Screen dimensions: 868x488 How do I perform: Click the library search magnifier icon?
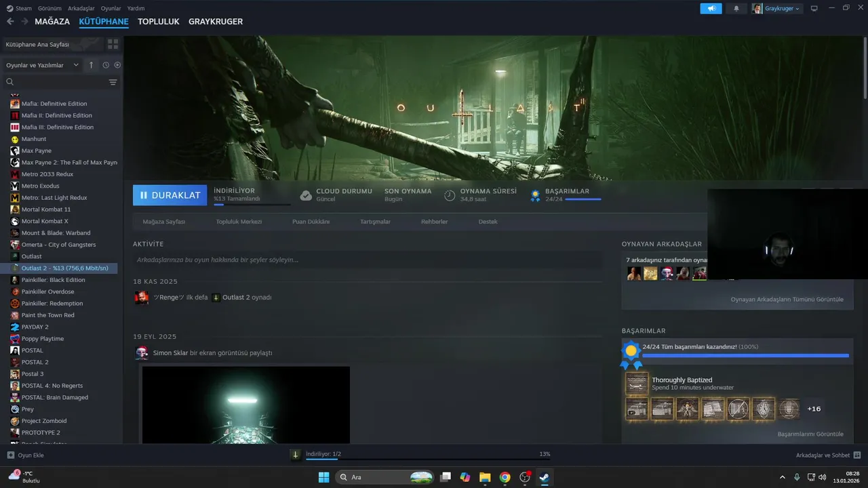coord(10,82)
